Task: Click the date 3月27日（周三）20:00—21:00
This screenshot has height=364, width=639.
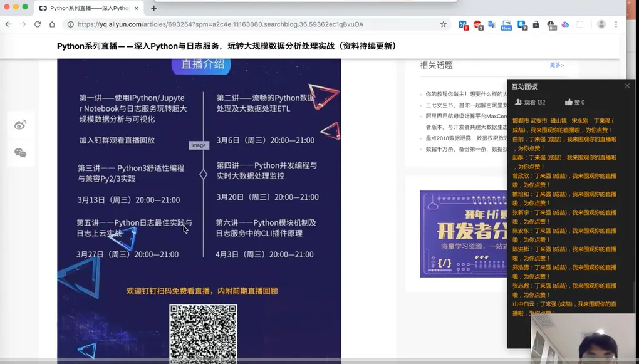Action: (127, 254)
